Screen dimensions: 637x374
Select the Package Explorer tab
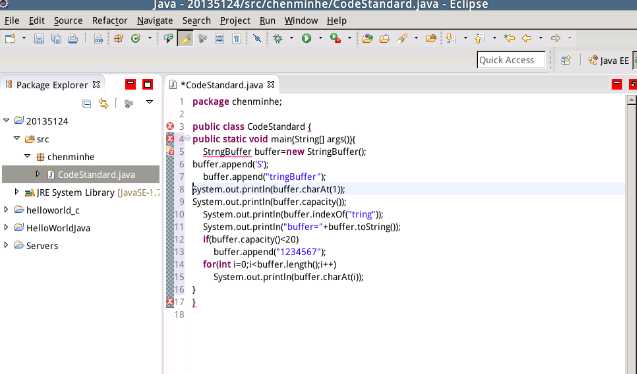(x=52, y=85)
